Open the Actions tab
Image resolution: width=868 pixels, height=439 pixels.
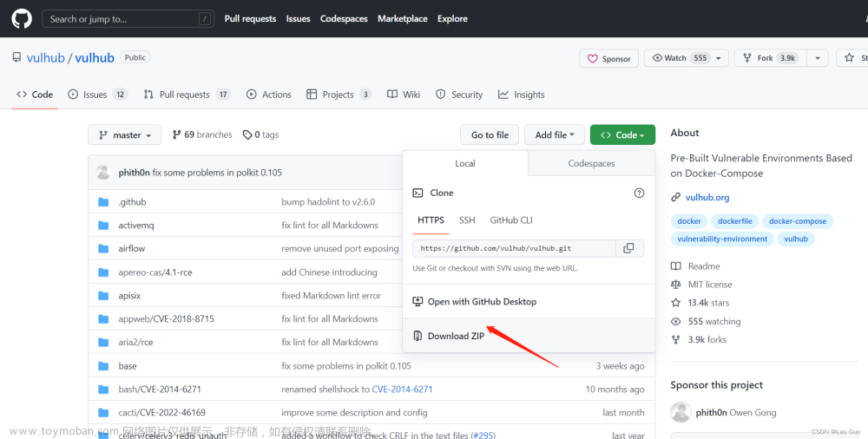(x=269, y=95)
